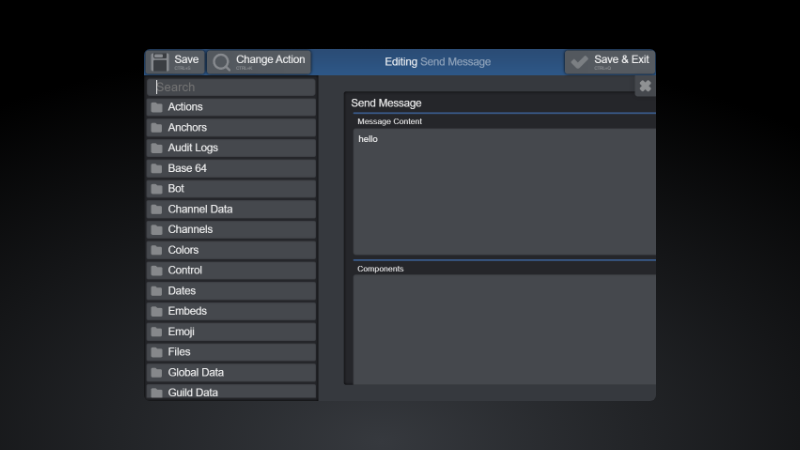Screen dimensions: 800x450
Task: Close the editor with the X button
Action: (x=645, y=87)
